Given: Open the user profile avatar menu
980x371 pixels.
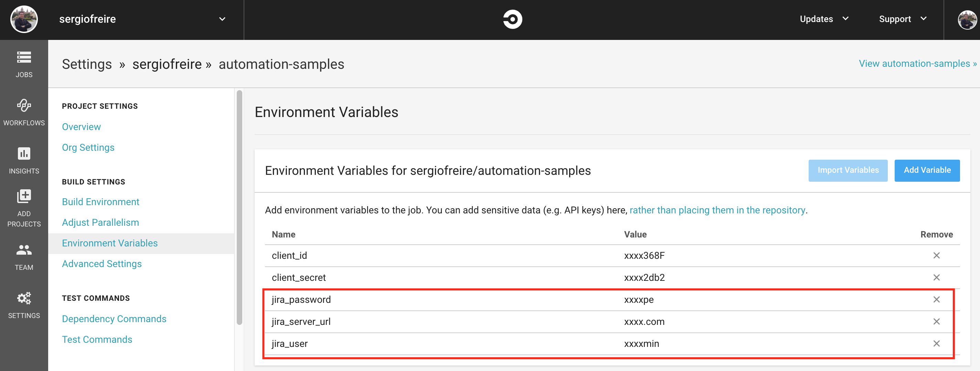Looking at the screenshot, I should [x=967, y=20].
